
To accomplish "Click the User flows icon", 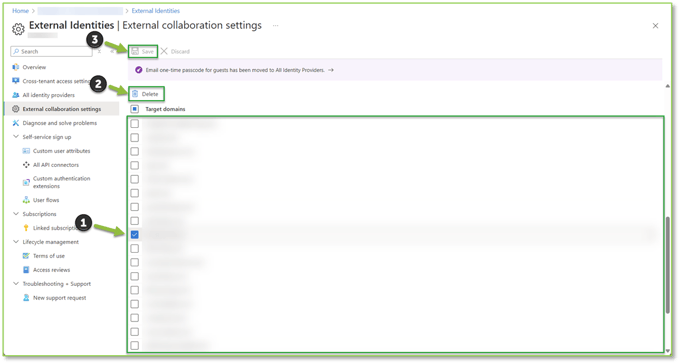I will 26,200.
